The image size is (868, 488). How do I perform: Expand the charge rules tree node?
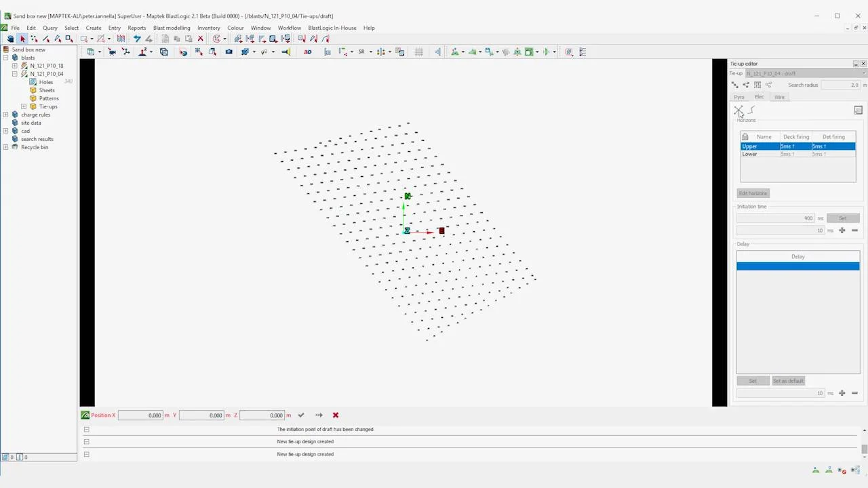tap(6, 115)
